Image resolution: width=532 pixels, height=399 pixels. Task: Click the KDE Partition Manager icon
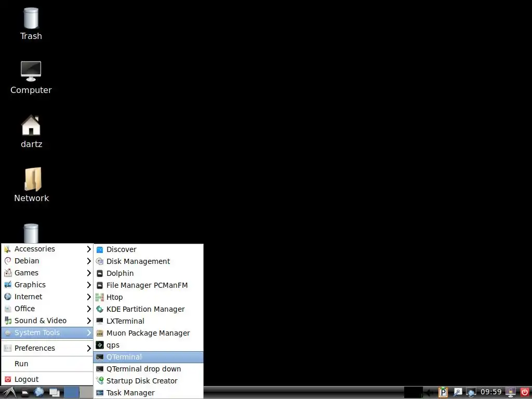point(100,310)
